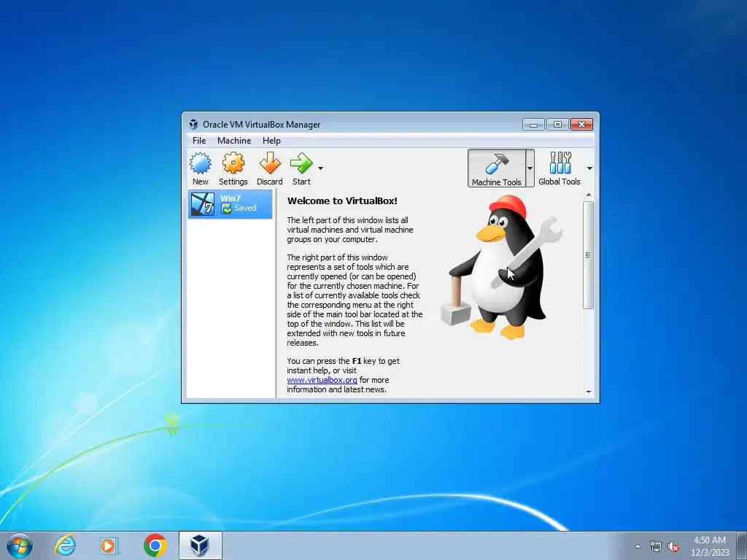
Task: Create a new VM with New icon
Action: click(200, 168)
